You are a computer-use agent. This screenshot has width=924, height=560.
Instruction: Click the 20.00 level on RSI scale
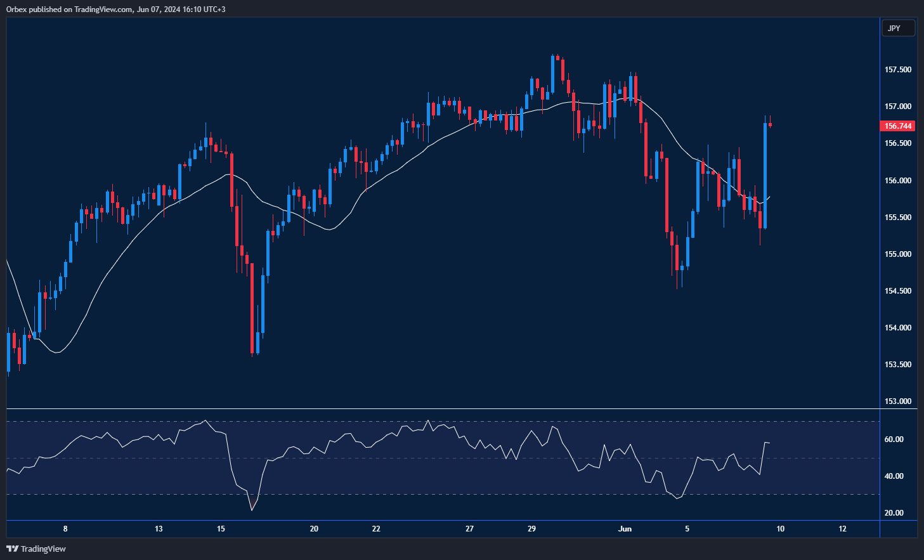click(x=894, y=513)
